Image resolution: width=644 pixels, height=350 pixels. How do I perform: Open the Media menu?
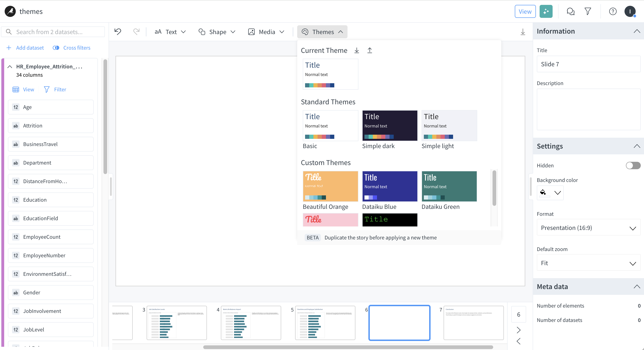266,32
